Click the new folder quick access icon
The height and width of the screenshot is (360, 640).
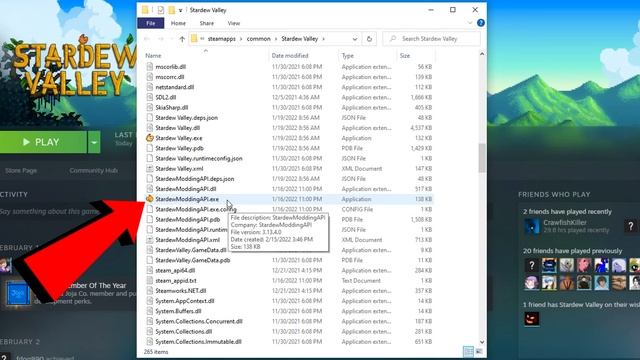[x=172, y=10]
